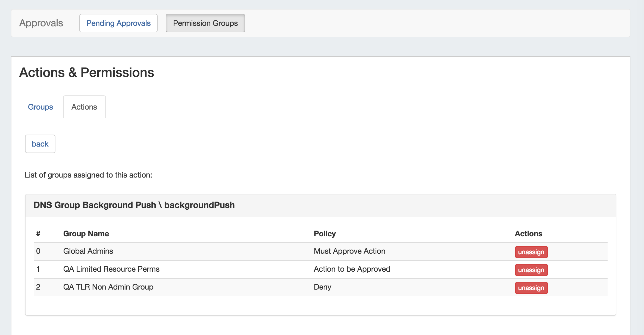Click the Actions & Permissions page heading
This screenshot has height=335, width=644.
87,73
